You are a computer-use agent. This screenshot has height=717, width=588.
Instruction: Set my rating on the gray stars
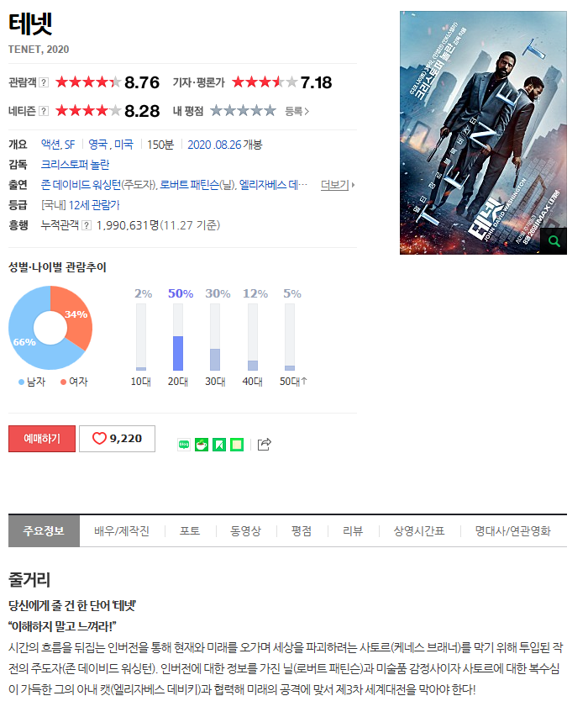click(243, 111)
